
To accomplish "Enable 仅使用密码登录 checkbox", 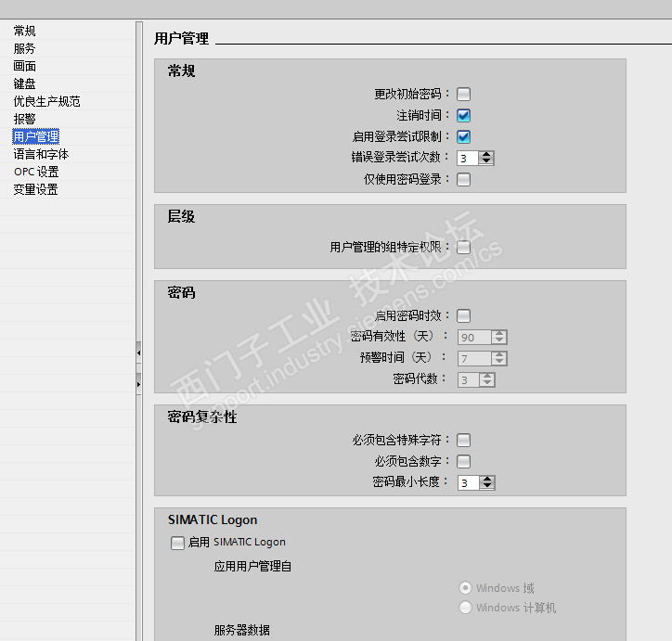I will (463, 179).
